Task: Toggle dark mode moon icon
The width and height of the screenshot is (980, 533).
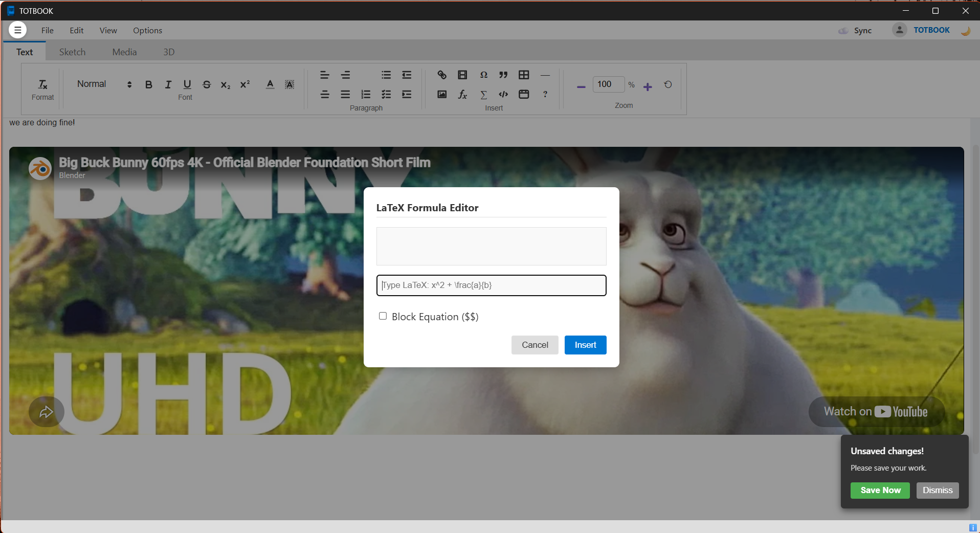Action: (x=966, y=31)
